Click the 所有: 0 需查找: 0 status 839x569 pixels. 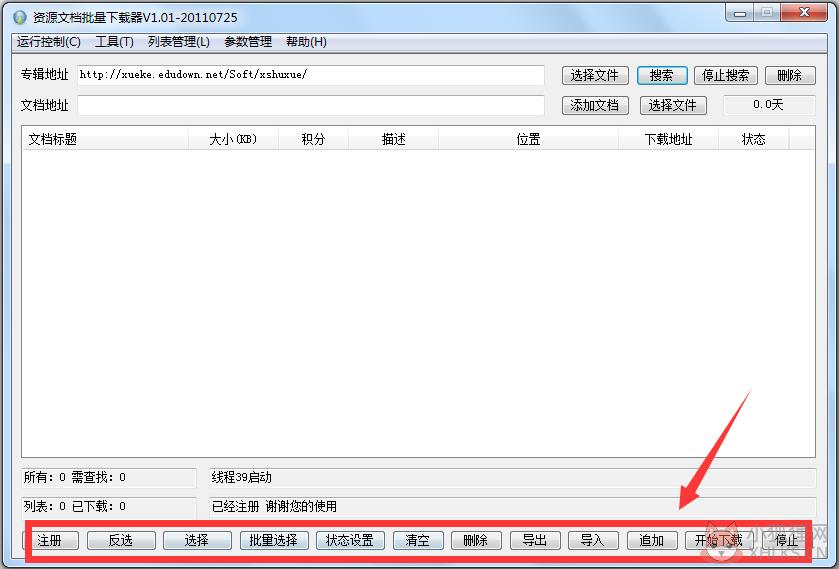pos(75,477)
